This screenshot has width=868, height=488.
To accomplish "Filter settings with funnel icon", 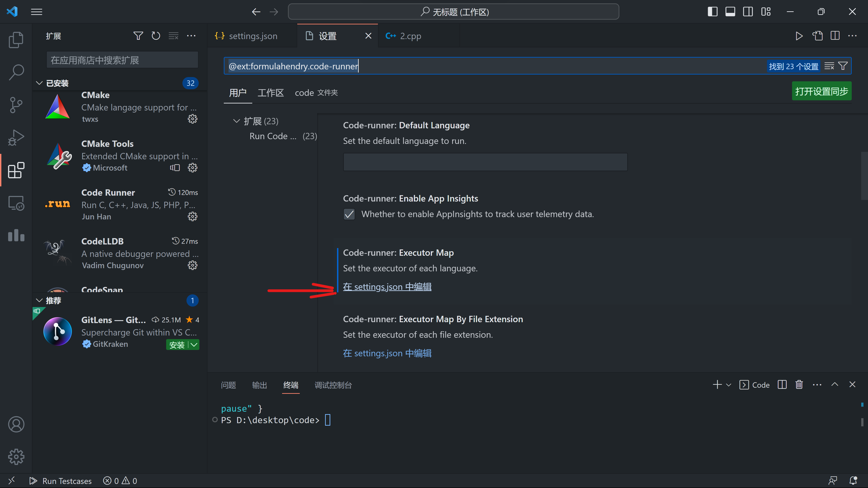I will pos(843,66).
